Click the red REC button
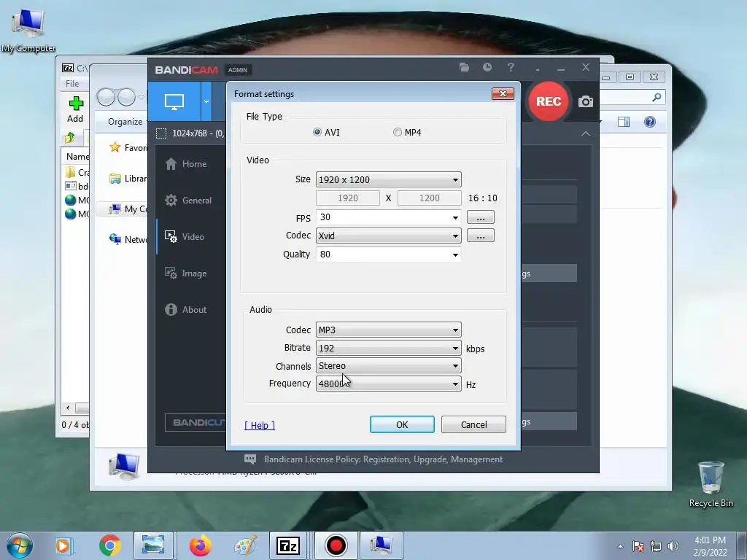This screenshot has width=747, height=560. click(549, 101)
